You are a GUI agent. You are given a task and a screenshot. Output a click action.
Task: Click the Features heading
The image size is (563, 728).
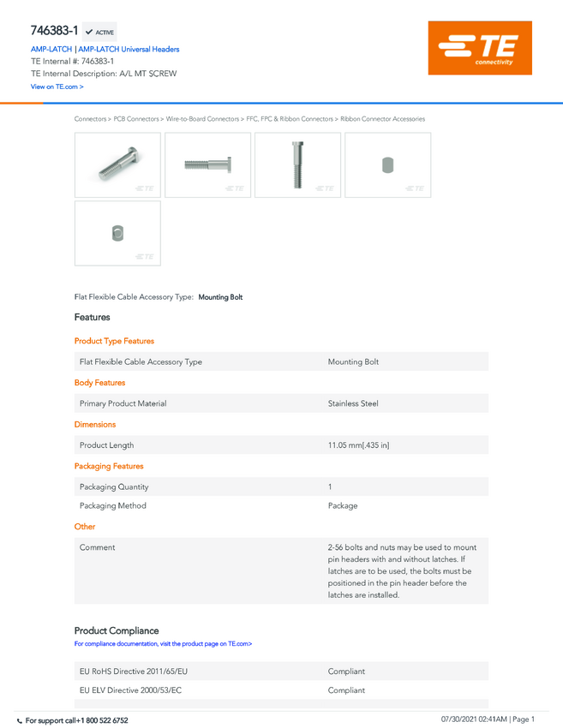pos(92,317)
